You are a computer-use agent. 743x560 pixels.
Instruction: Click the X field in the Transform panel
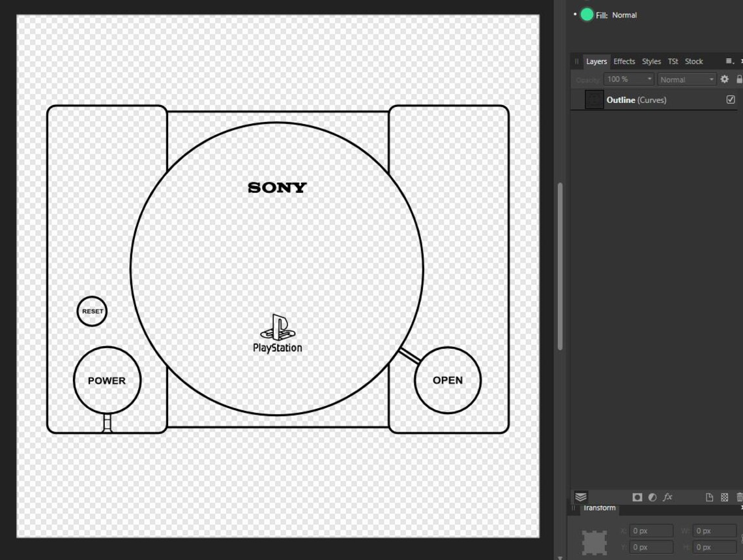(650, 530)
